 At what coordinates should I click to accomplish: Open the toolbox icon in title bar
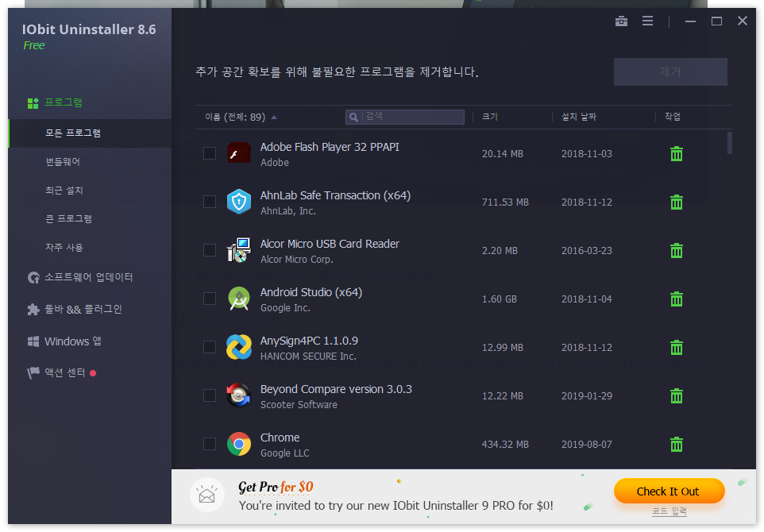(621, 21)
